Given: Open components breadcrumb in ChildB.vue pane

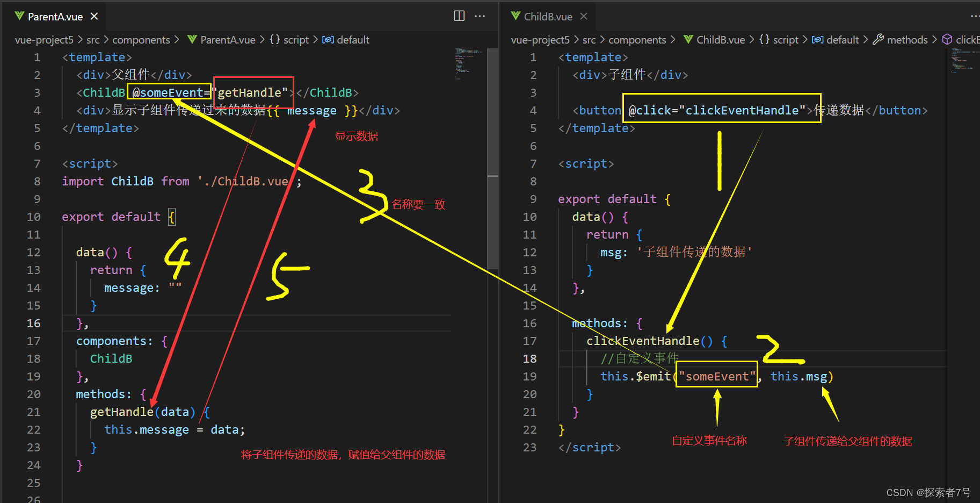Looking at the screenshot, I should (637, 40).
